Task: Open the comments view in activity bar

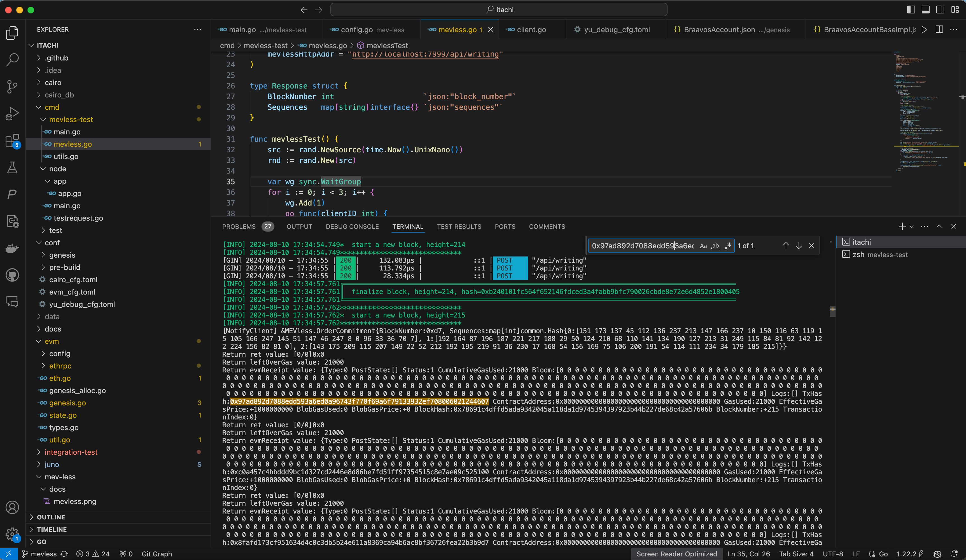Action: point(12,302)
